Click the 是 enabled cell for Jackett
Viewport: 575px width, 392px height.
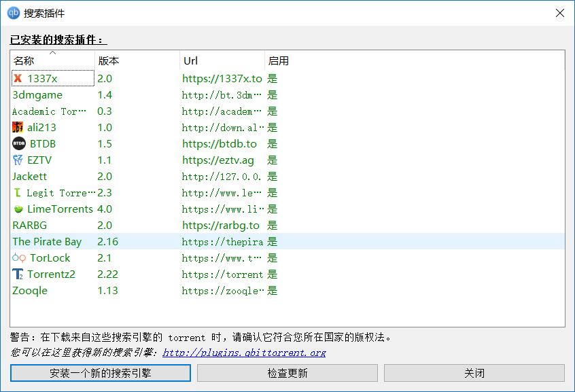click(272, 177)
